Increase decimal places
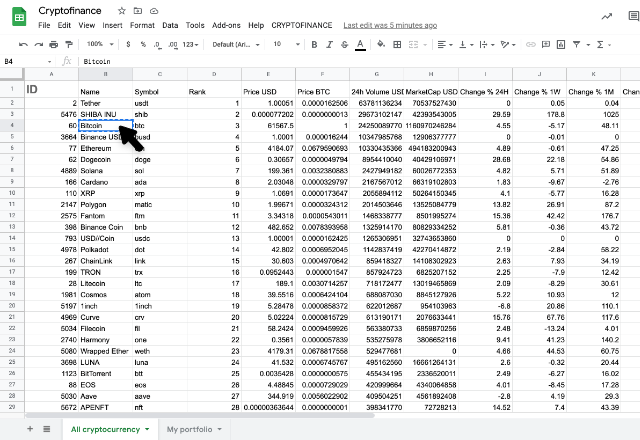The height and width of the screenshot is (440, 640). (173, 44)
